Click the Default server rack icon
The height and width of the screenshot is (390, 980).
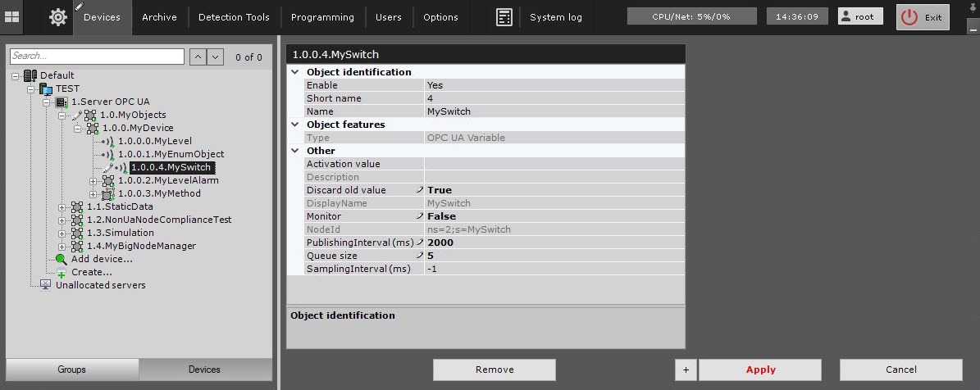click(30, 75)
